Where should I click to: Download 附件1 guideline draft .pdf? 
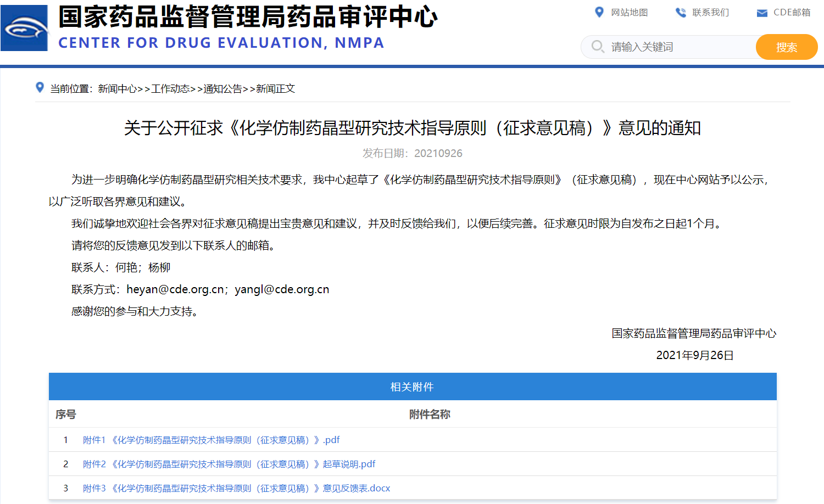point(211,440)
